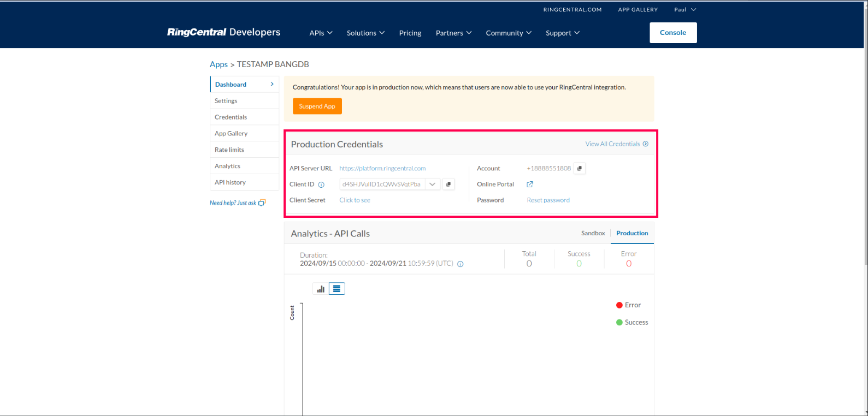Toggle the green Success legend marker
The image size is (868, 416).
(x=619, y=323)
